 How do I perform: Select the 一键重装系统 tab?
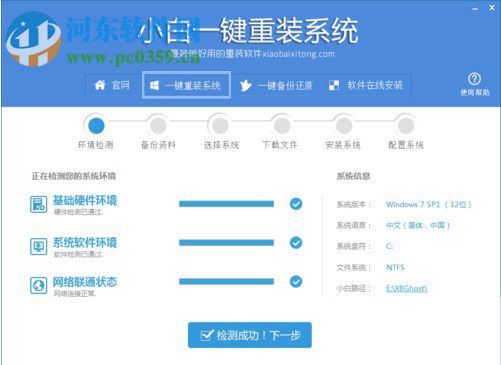coord(186,85)
